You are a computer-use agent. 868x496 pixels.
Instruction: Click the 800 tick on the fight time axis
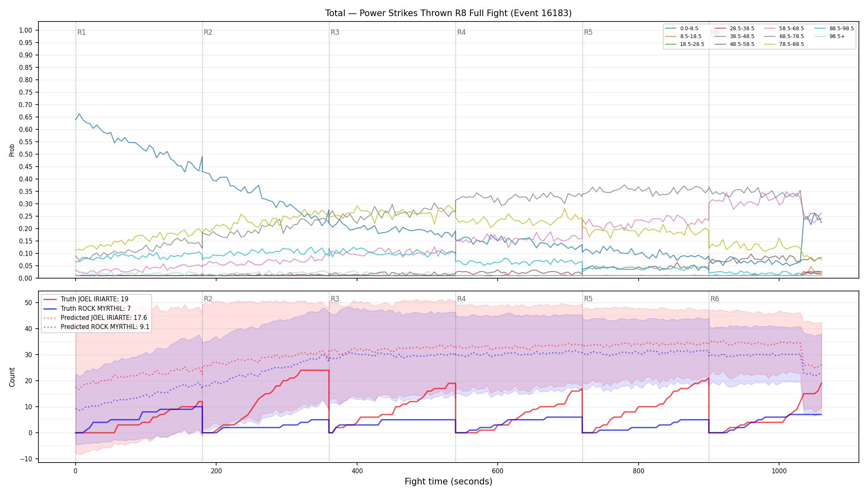pyautogui.click(x=639, y=471)
